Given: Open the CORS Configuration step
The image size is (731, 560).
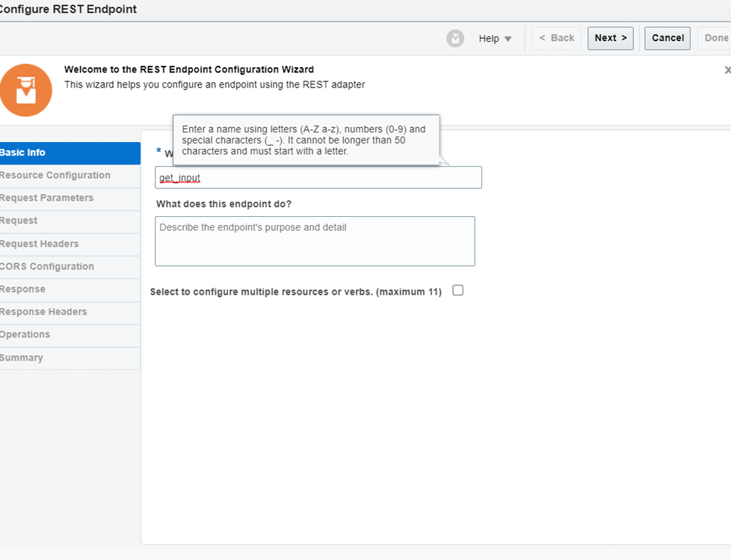Looking at the screenshot, I should tap(70, 267).
